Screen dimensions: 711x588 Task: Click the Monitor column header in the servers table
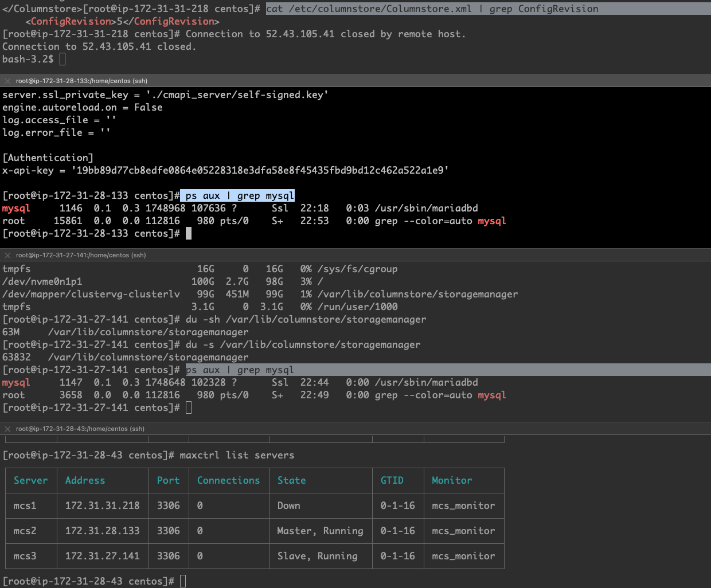pos(452,480)
